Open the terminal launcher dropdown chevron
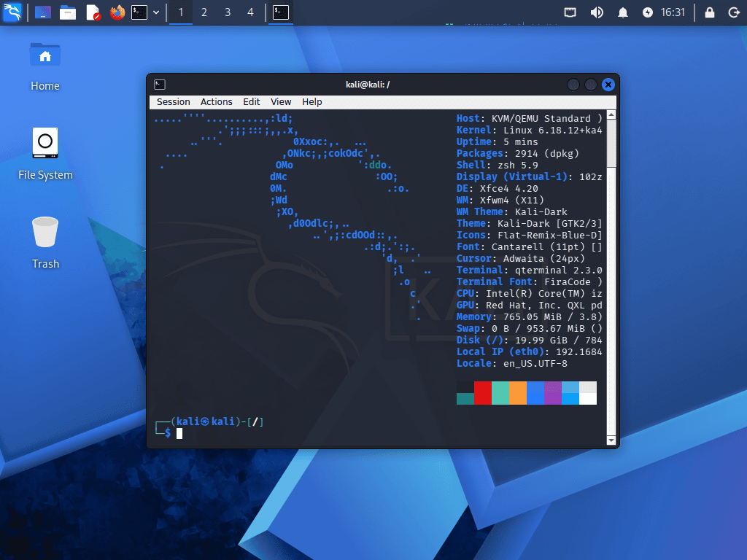Viewport: 747px width, 560px height. click(154, 12)
